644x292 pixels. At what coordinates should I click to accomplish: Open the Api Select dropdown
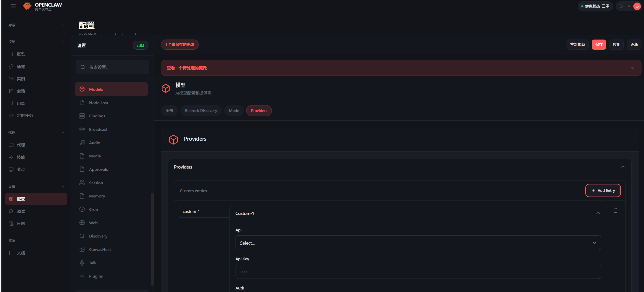[x=418, y=243]
